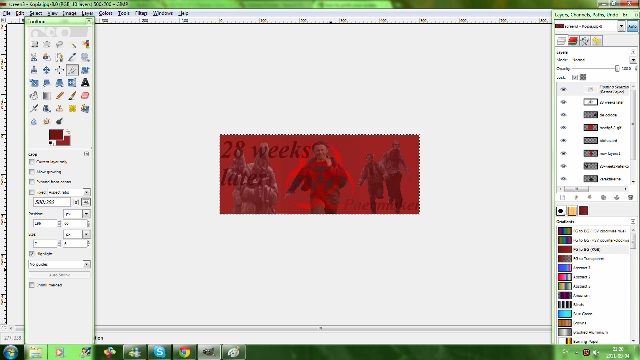Click the Auto Shrink button
This screenshot has height=360, width=640.
59,275
